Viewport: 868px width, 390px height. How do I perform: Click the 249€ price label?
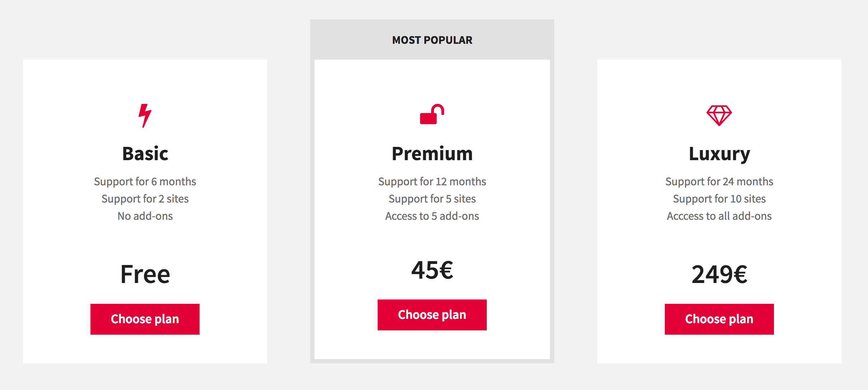(x=719, y=274)
